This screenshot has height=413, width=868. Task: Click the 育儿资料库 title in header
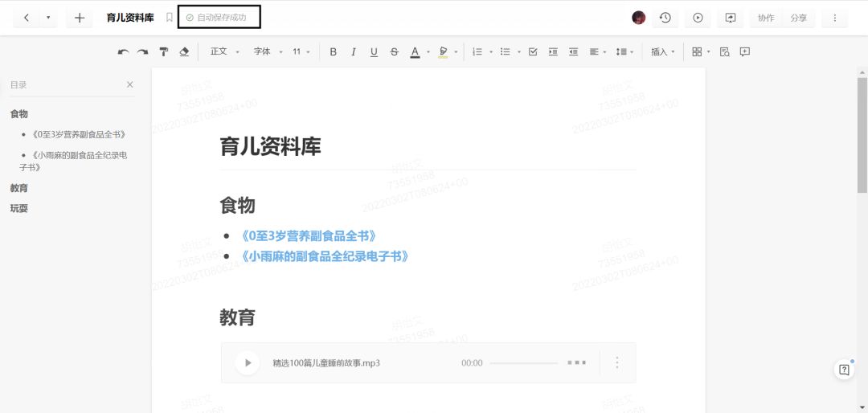130,18
